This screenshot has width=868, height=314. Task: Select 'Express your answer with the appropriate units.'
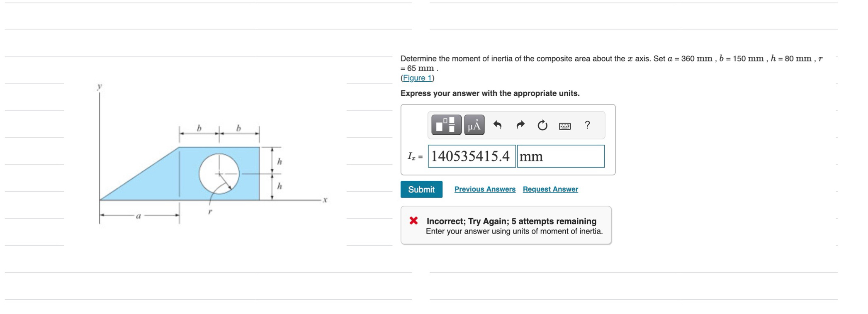tap(490, 93)
